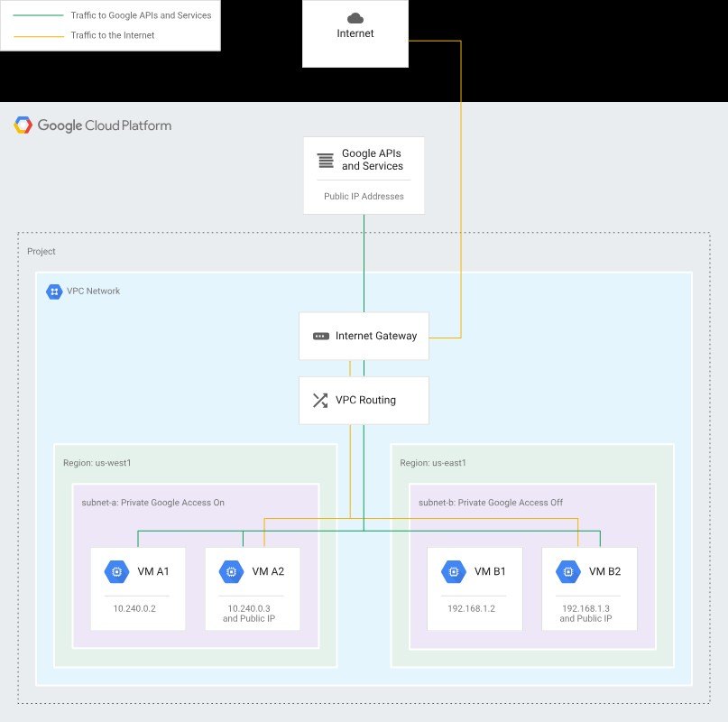Click the 'Public IP Addresses' text
728x722 pixels.
coord(364,196)
